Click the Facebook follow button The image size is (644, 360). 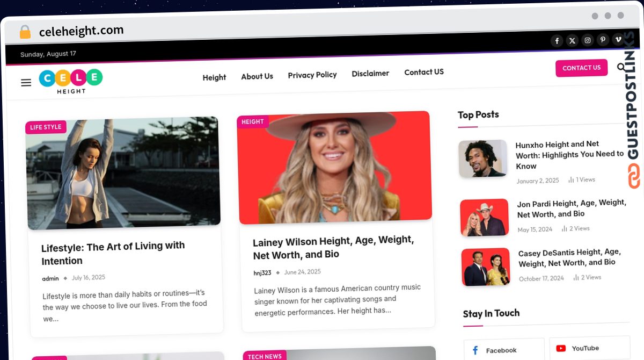504,350
